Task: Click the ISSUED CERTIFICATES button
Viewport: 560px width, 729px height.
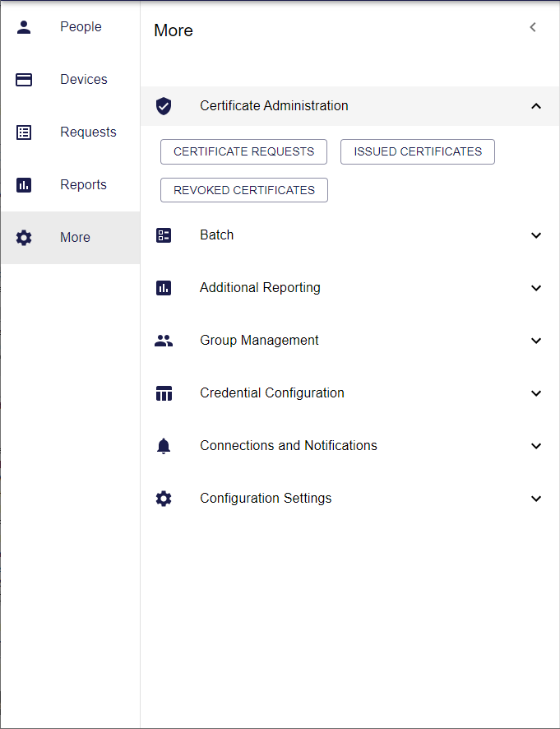Action: [417, 151]
